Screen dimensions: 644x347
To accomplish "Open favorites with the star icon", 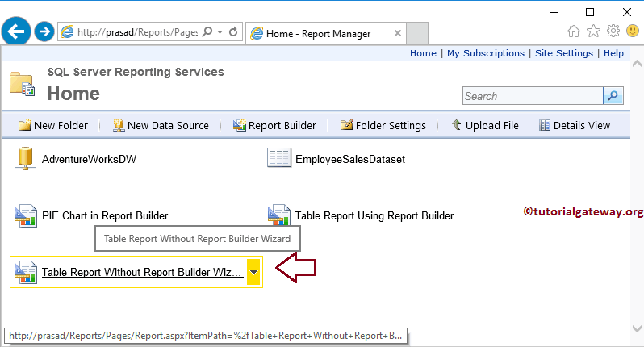I will (x=593, y=31).
